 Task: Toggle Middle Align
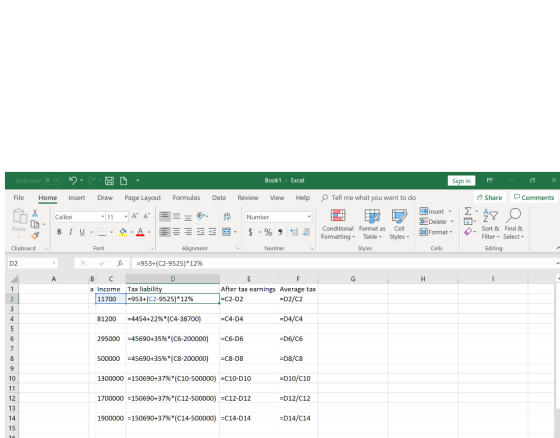point(176,216)
